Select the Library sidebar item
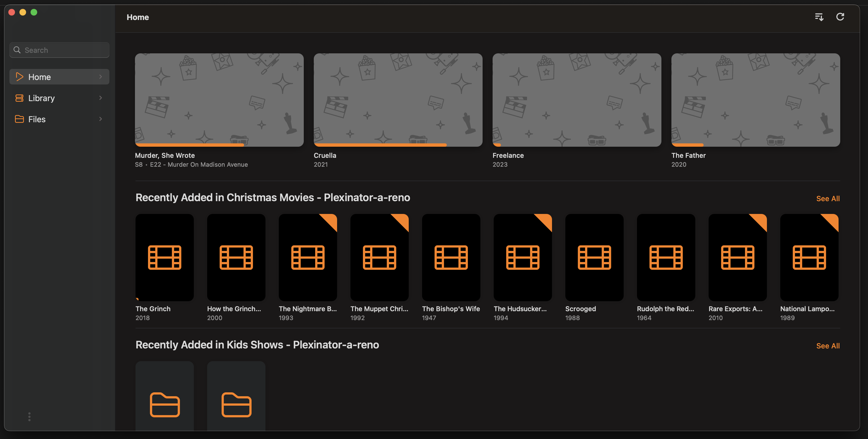The height and width of the screenshot is (439, 868). [x=41, y=98]
